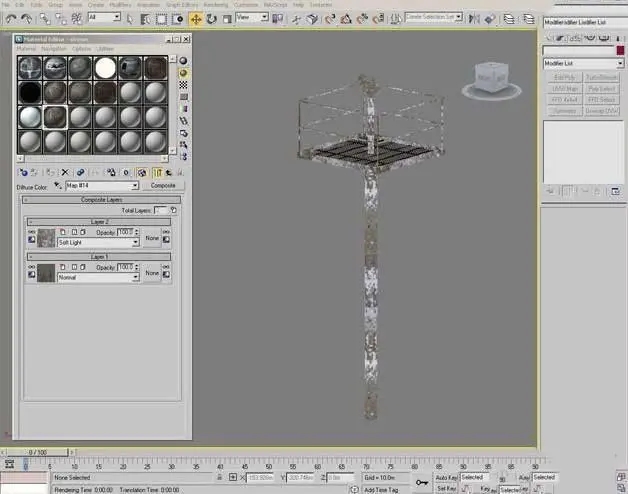Select the Move tool in main toolbar
628x494 pixels.
coord(196,19)
